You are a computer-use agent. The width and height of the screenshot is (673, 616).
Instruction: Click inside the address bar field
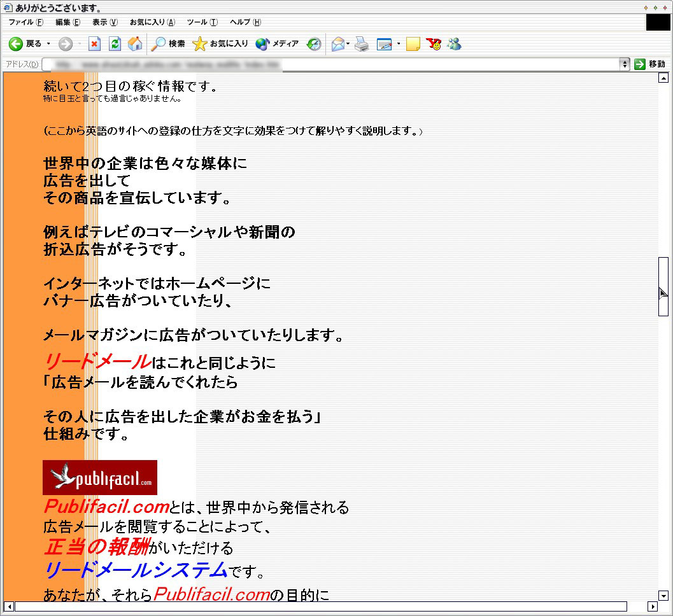pyautogui.click(x=330, y=64)
